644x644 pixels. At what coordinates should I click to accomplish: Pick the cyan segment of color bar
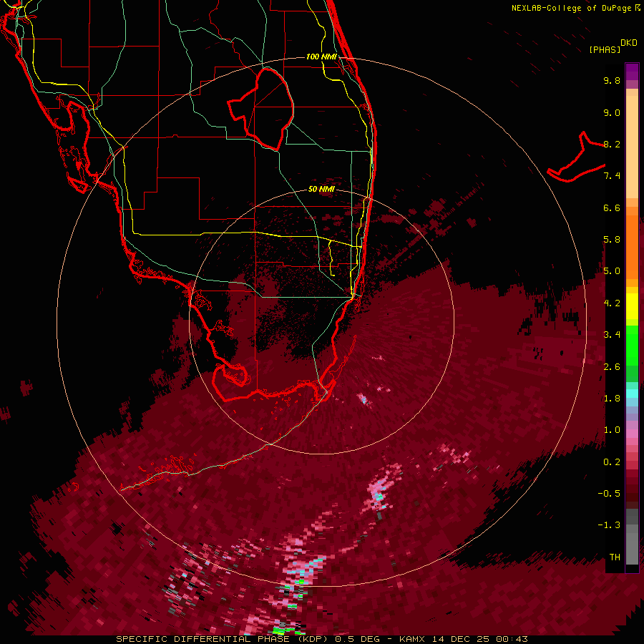click(632, 394)
